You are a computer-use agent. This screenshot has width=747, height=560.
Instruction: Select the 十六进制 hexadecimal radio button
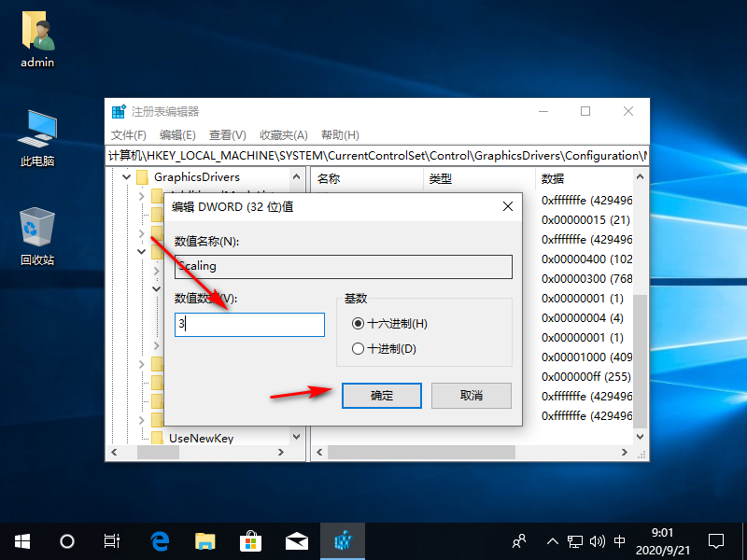(358, 323)
